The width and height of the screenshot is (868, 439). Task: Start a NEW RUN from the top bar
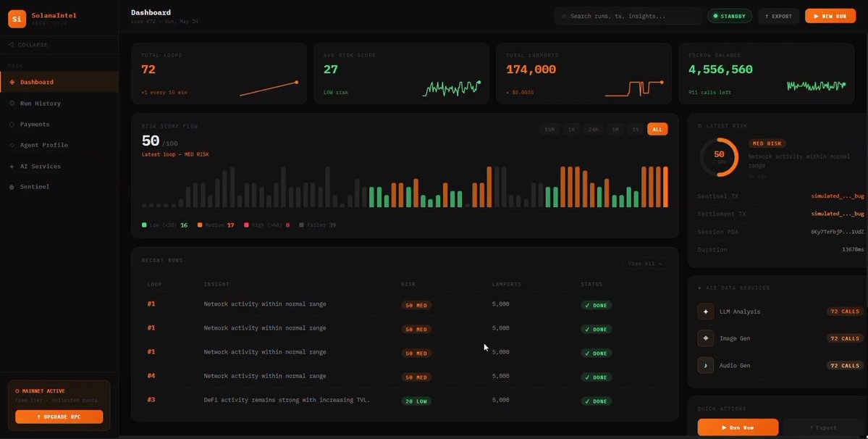tap(830, 16)
